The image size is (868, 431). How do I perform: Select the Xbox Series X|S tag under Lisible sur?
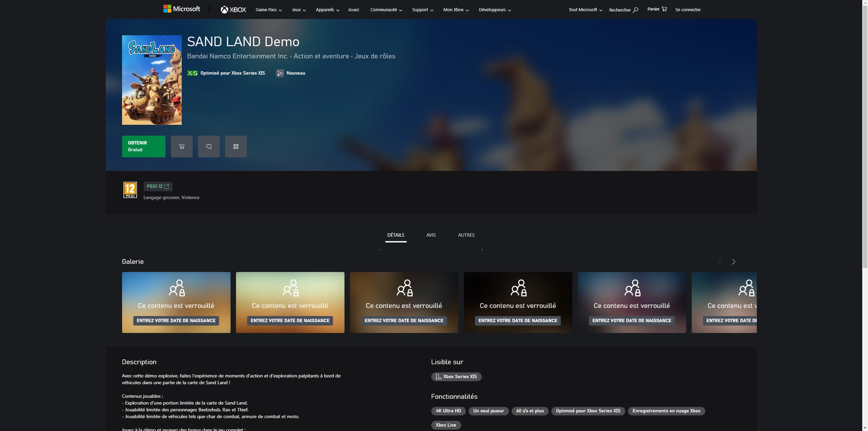[456, 376]
